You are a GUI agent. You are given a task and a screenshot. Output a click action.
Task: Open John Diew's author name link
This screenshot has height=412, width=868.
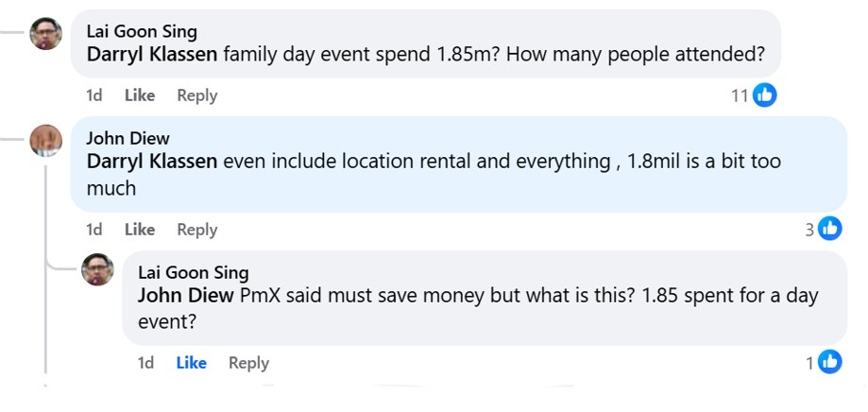point(128,139)
